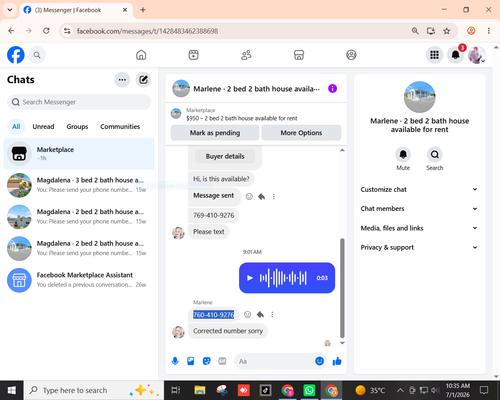Choose a GIF icon in composer
500x400 pixels.
222,361
